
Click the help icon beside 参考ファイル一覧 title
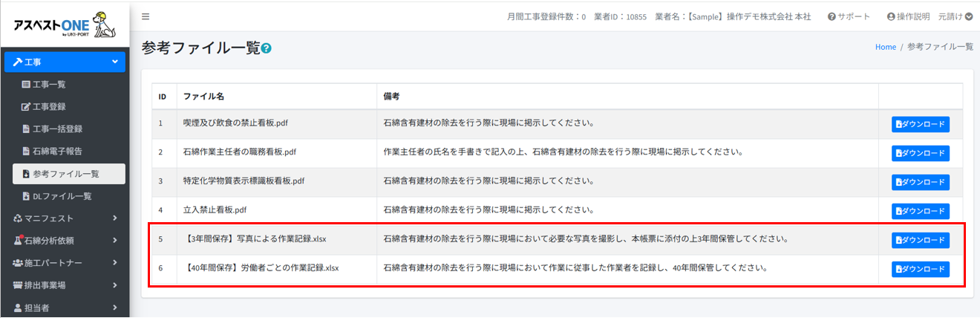[267, 48]
